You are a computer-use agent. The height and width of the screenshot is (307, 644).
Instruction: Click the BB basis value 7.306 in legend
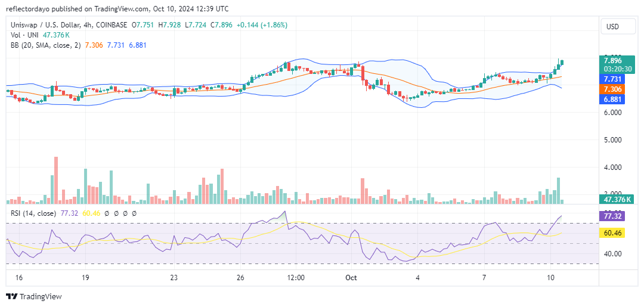coord(94,45)
